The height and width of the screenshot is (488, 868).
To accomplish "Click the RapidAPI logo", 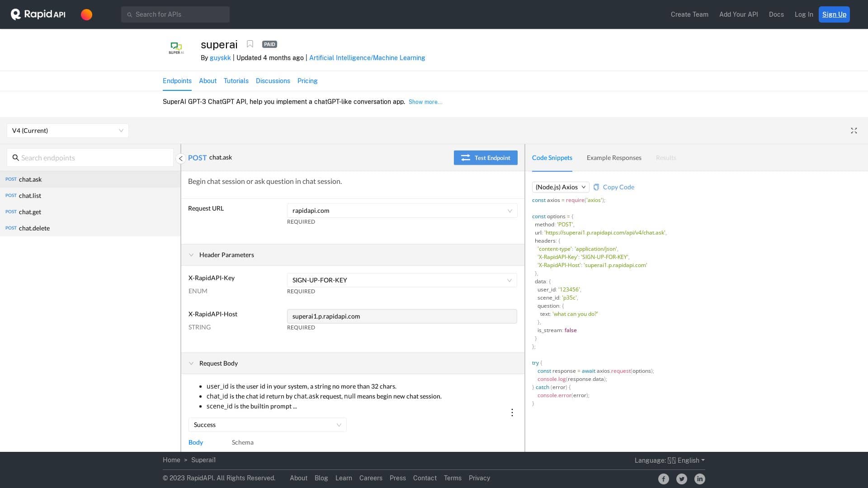I will coord(38,14).
